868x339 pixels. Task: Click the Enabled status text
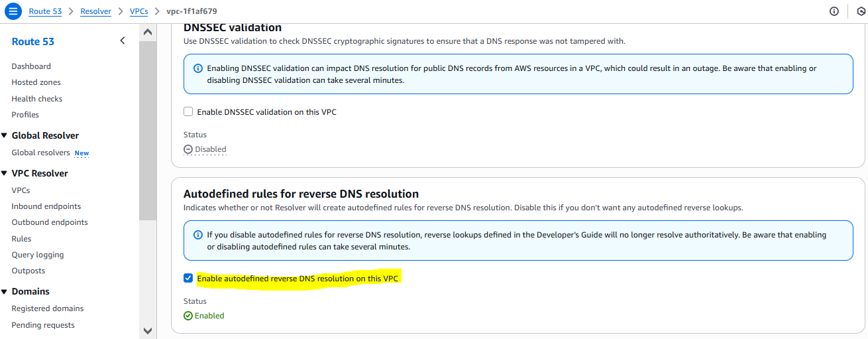click(x=209, y=316)
